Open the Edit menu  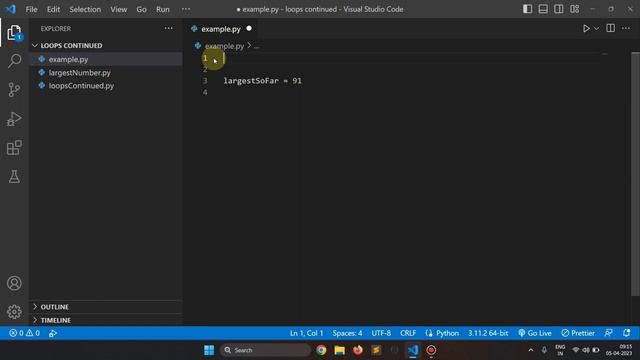tap(53, 9)
